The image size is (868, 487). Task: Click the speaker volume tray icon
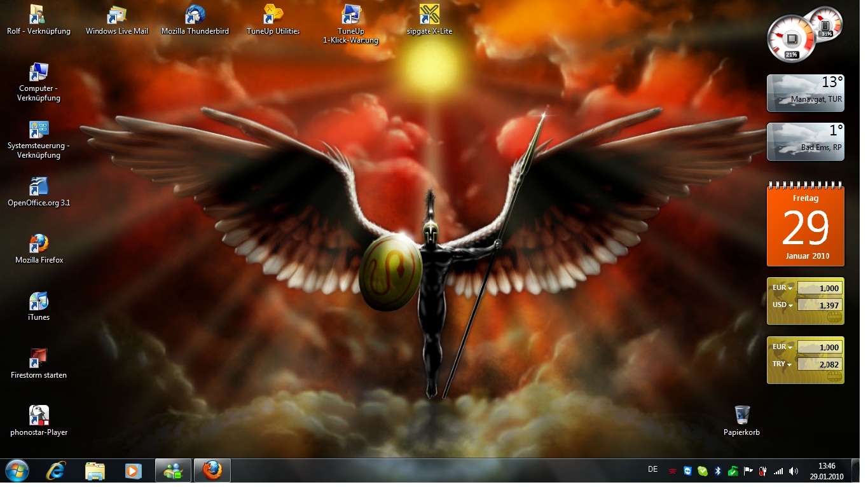[x=793, y=471]
